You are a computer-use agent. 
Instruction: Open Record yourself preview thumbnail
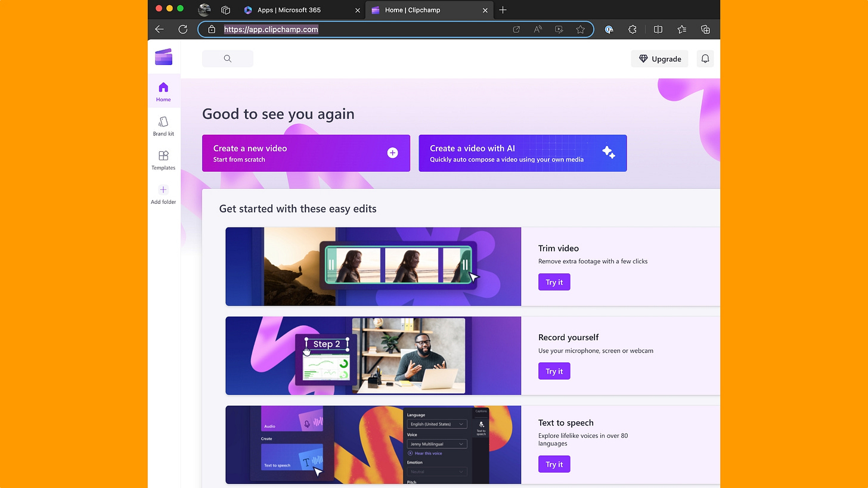tap(373, 356)
